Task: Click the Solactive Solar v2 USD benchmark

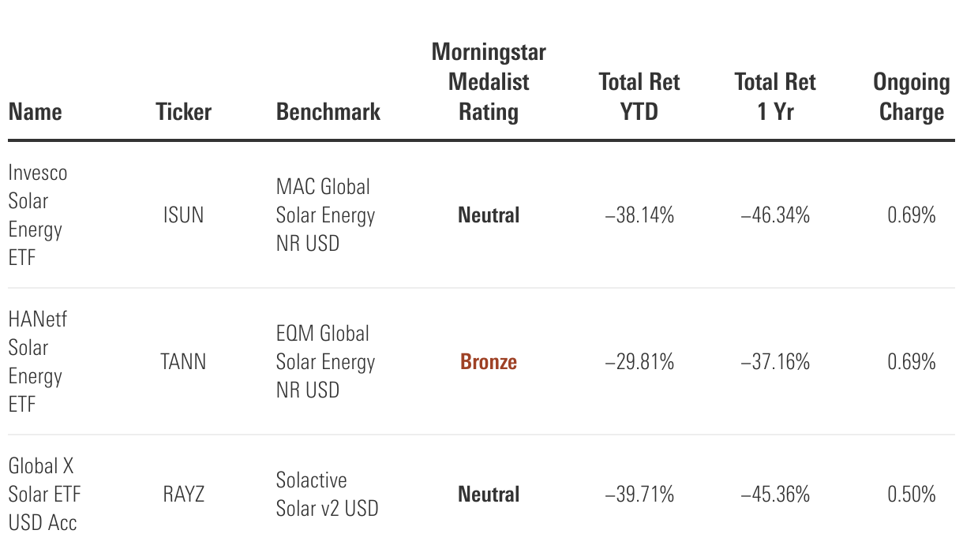Action: (x=327, y=494)
